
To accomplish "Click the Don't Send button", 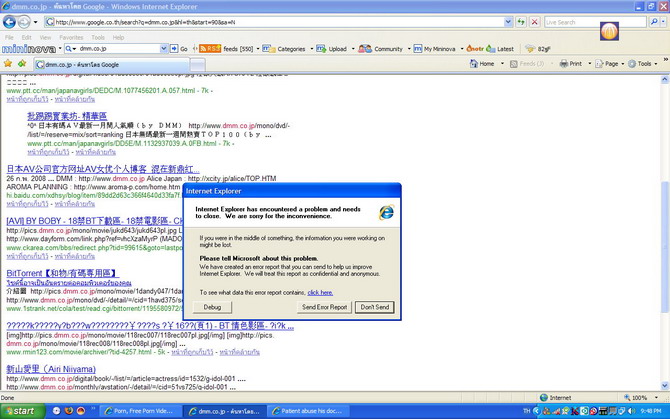I will [375, 307].
